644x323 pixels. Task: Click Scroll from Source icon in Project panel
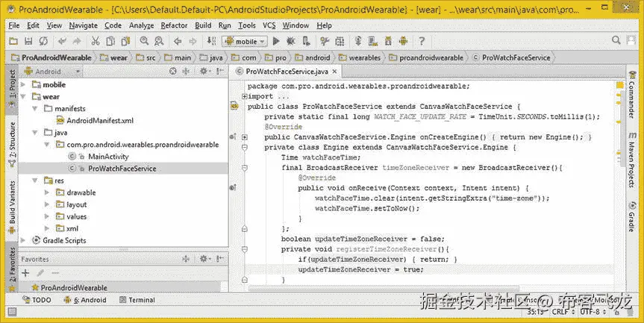coord(173,72)
